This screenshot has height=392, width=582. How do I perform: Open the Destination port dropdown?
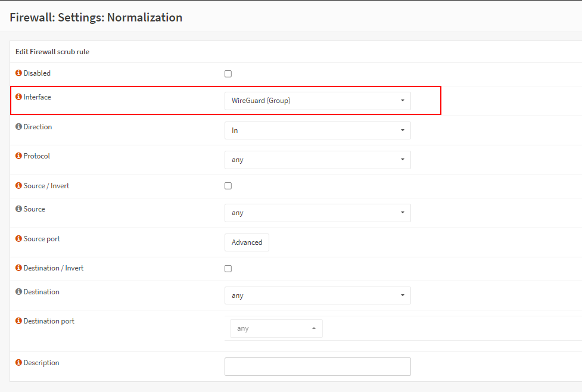(276, 328)
